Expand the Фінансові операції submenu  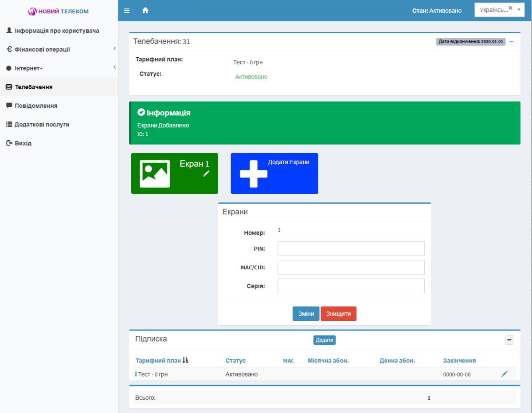coord(114,48)
